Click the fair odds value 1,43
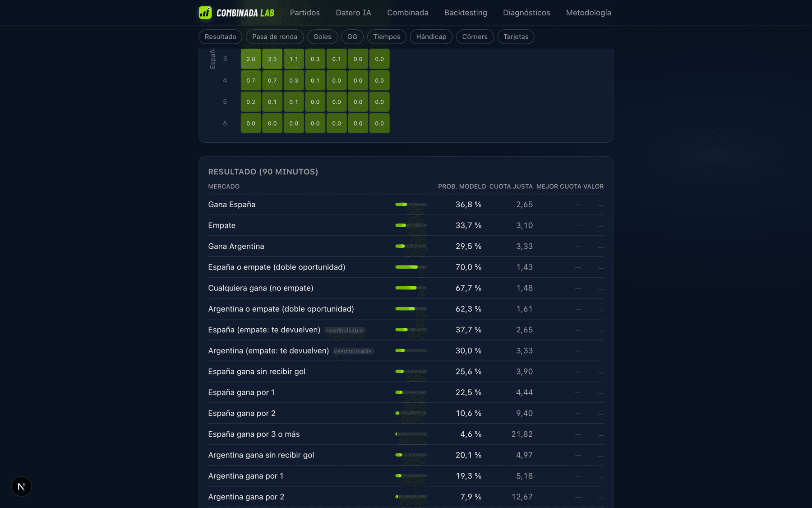812x508 pixels. pos(525,267)
